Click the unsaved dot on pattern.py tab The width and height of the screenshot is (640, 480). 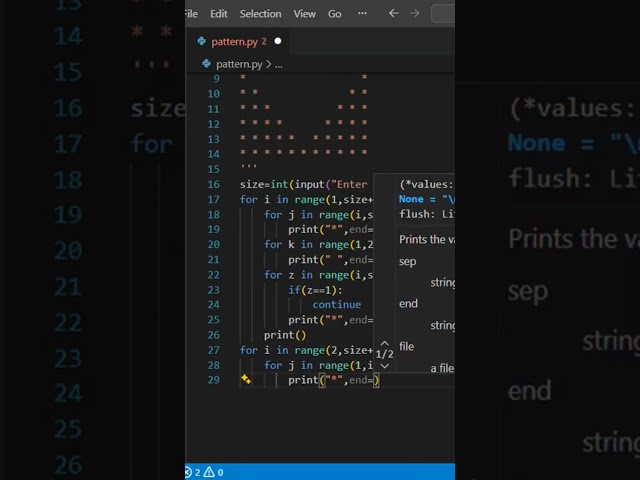(x=278, y=41)
